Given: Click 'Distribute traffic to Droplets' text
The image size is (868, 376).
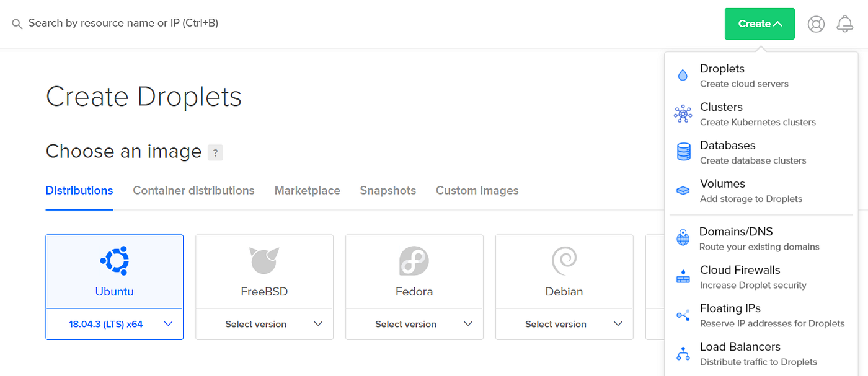Looking at the screenshot, I should (x=758, y=362).
